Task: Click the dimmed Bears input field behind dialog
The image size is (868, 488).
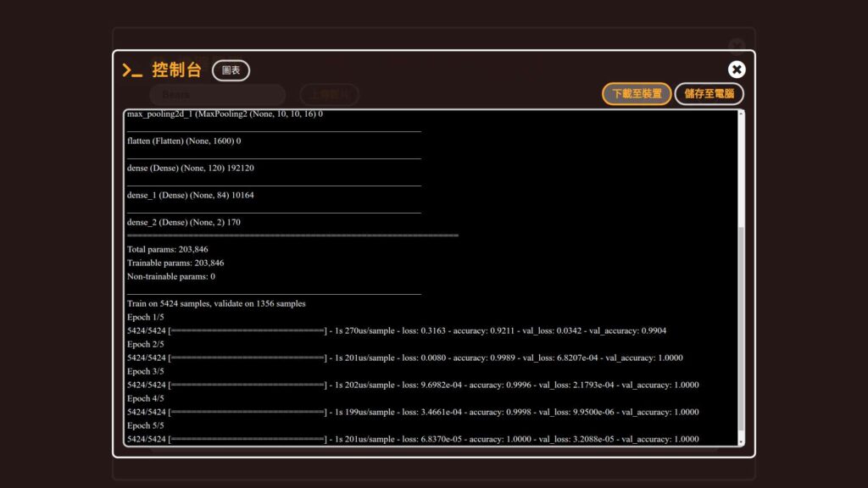Action: [217, 95]
